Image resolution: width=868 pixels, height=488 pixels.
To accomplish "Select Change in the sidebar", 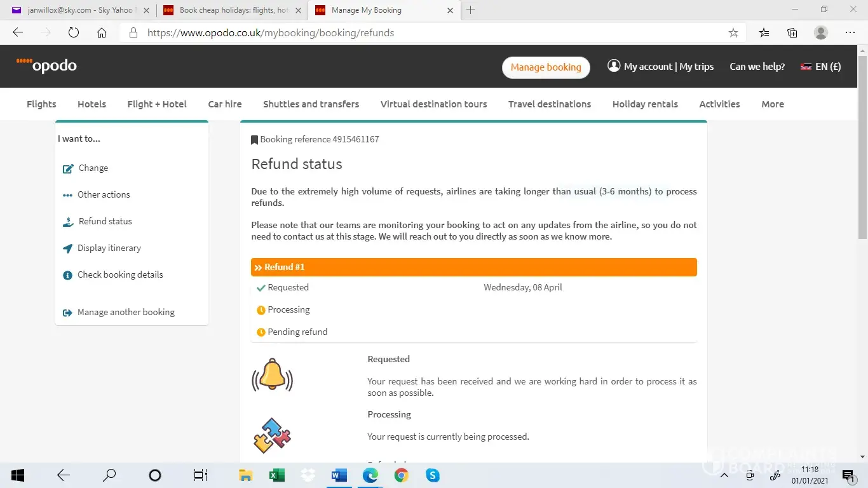I will (x=86, y=168).
